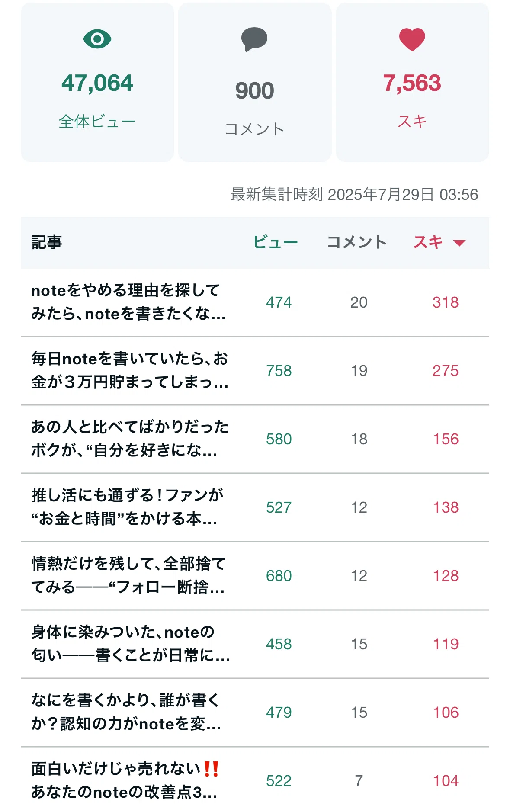Click the 記事 column header

[x=47, y=242]
